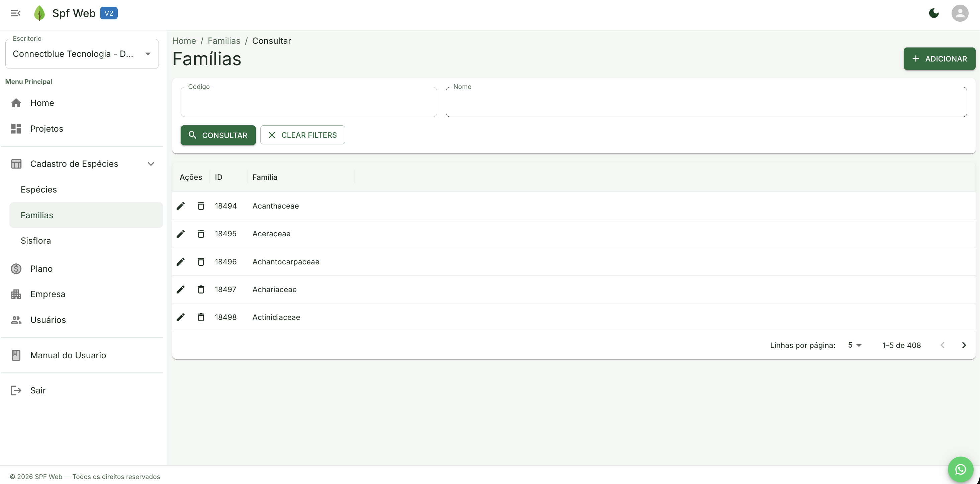980x484 pixels.
Task: Open the rows-per-page dropdown showing 5
Action: (x=855, y=345)
